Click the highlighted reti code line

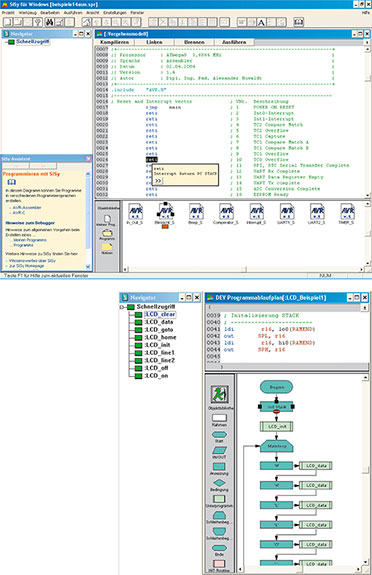click(152, 160)
